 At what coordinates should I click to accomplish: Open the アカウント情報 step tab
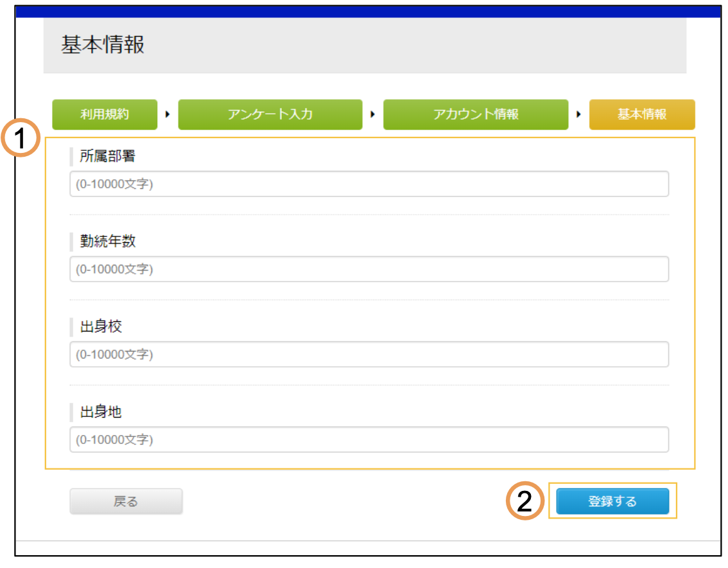(x=476, y=114)
